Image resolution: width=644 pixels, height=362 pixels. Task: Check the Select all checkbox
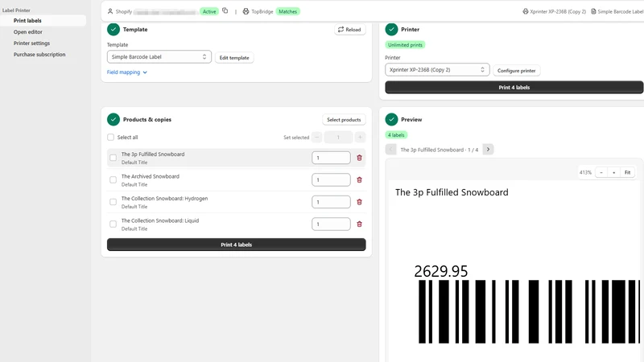pos(110,137)
